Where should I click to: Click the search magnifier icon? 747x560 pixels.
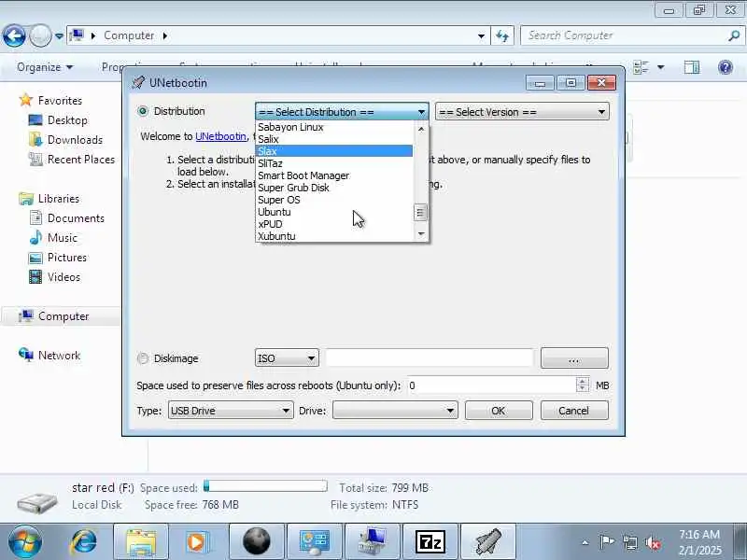coord(734,35)
